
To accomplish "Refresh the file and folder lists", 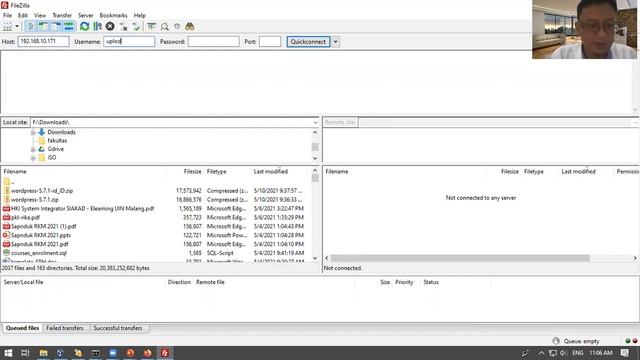I will tap(84, 27).
